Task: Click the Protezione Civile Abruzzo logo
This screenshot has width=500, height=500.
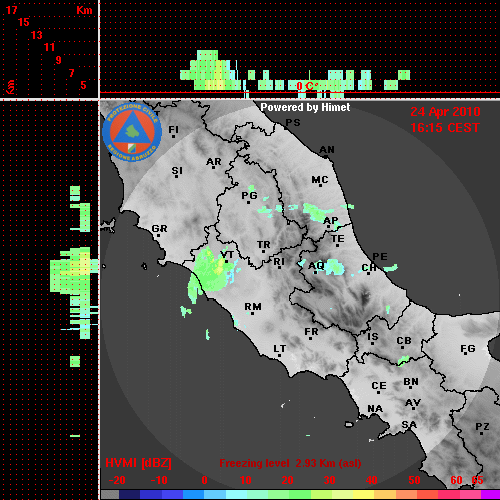Action: [132, 132]
